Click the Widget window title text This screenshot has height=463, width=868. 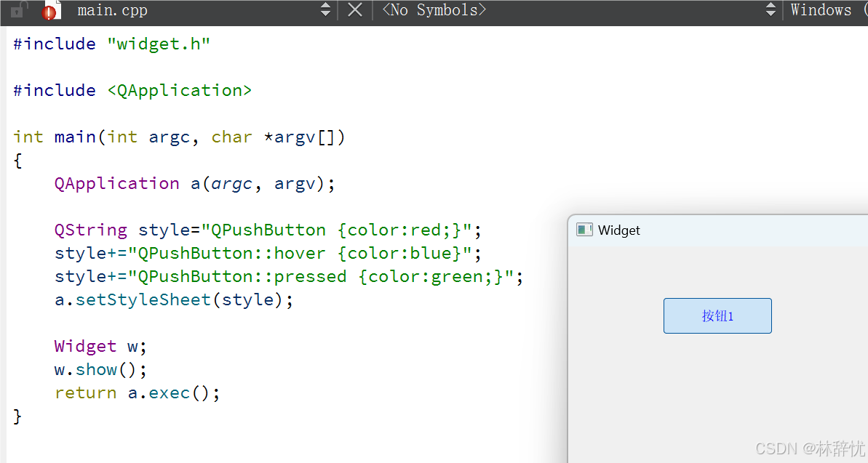tap(619, 230)
